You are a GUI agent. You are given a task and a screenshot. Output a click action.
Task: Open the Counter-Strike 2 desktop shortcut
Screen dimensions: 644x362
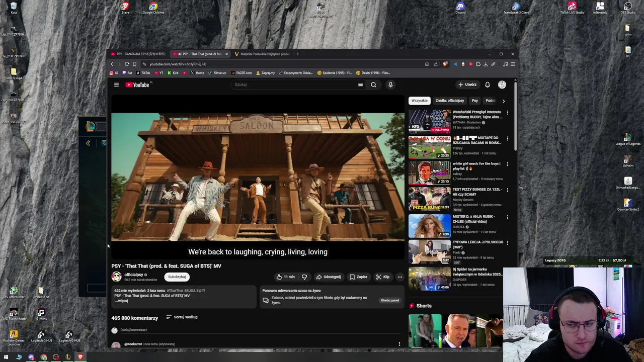click(627, 205)
